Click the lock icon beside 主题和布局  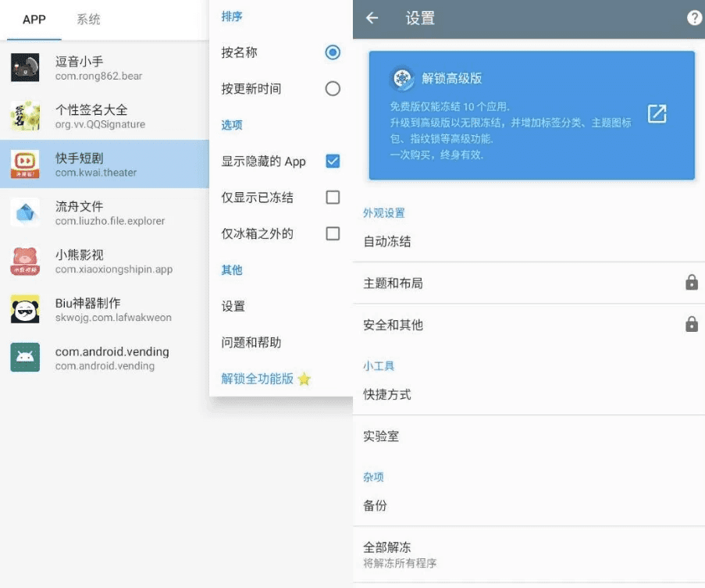tap(692, 282)
